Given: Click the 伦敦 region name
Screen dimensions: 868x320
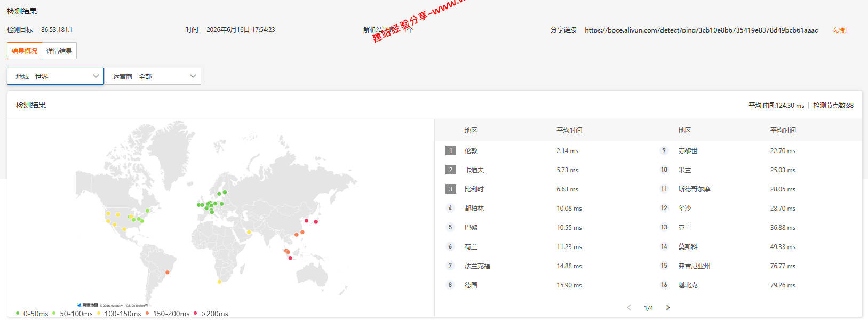Looking at the screenshot, I should coord(471,151).
